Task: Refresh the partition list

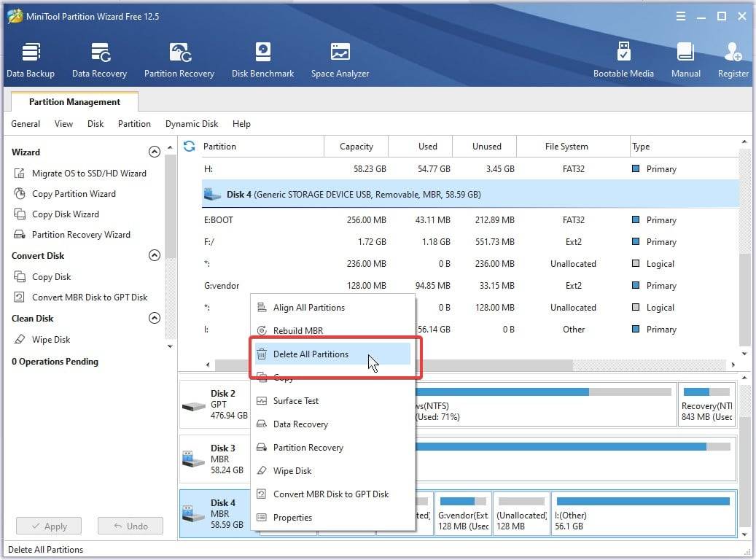Action: [190, 147]
